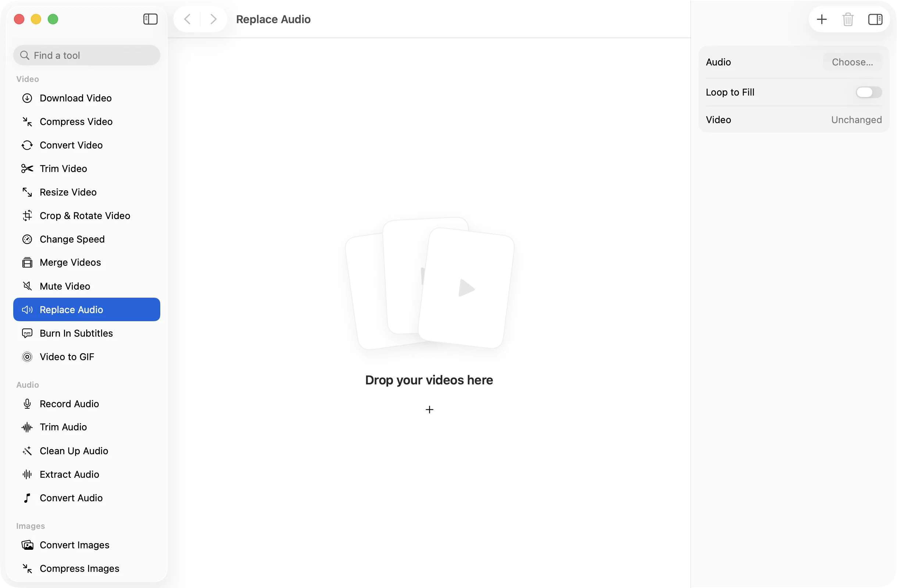Image resolution: width=897 pixels, height=588 pixels.
Task: Enable the Loop to Fill switch
Action: 868,92
